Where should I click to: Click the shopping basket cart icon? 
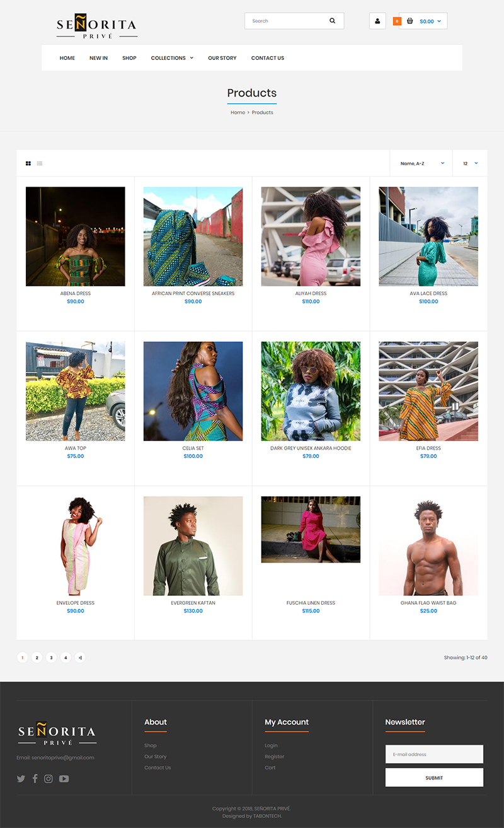(410, 21)
